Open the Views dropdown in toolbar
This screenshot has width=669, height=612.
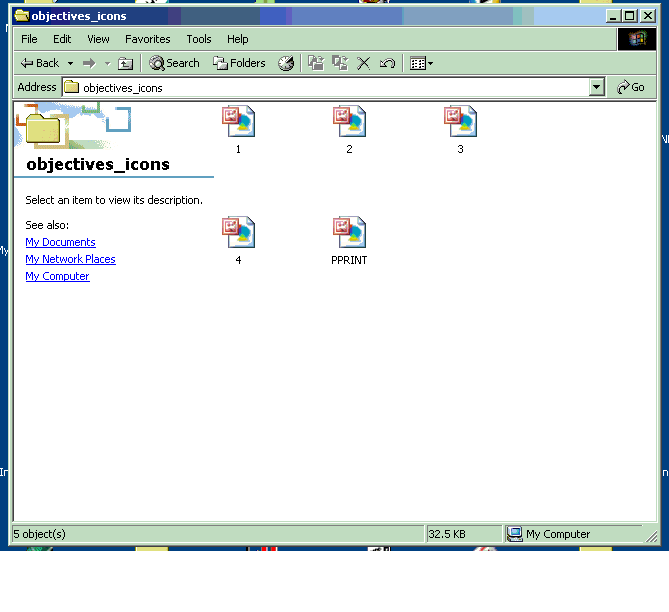[x=422, y=63]
